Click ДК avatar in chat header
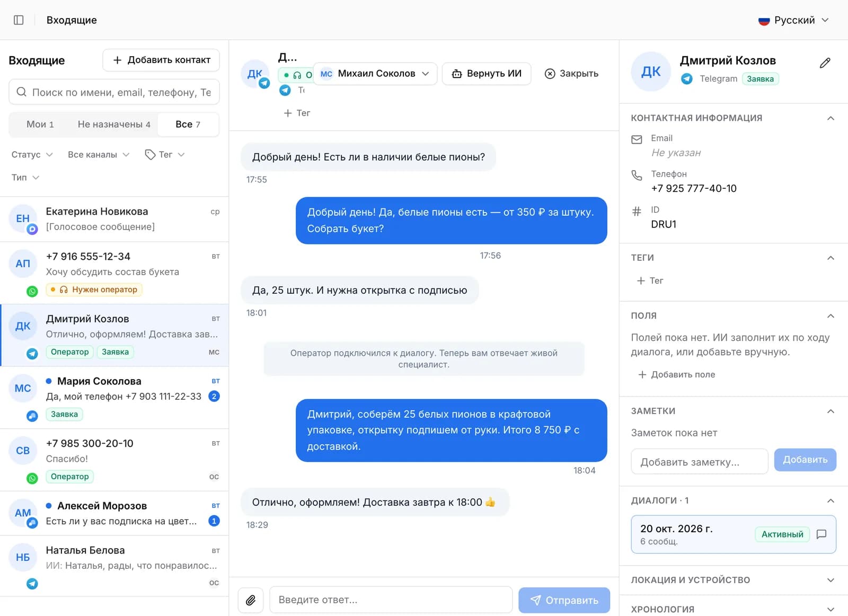The image size is (848, 616). coord(255,74)
